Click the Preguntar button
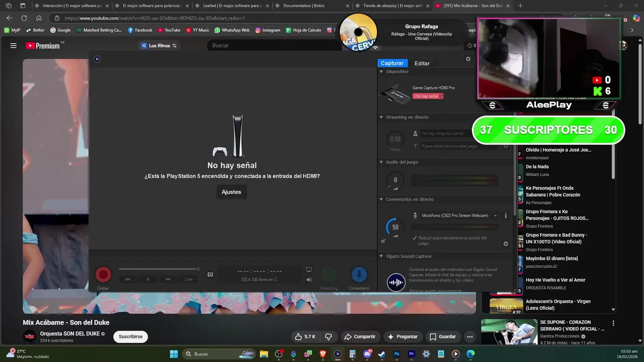The height and width of the screenshot is (362, 644). click(x=403, y=337)
